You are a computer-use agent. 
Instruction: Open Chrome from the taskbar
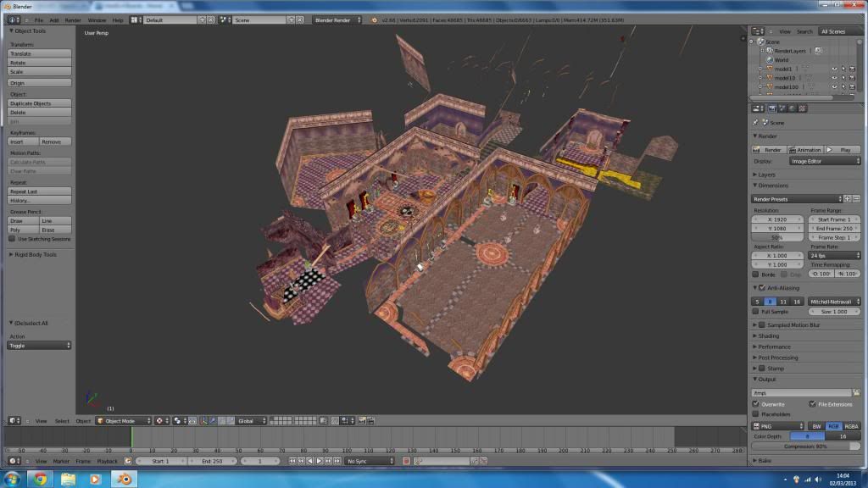pyautogui.click(x=40, y=479)
